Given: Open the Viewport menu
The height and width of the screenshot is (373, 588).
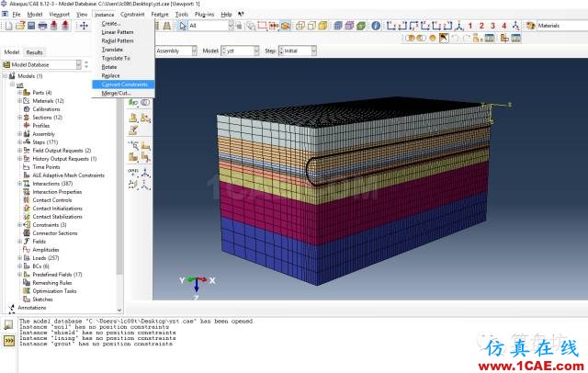Looking at the screenshot, I should pyautogui.click(x=59, y=15).
